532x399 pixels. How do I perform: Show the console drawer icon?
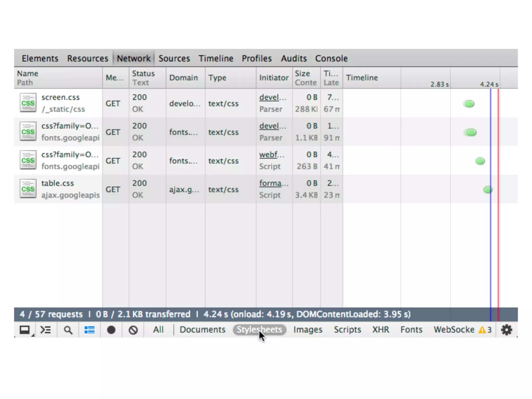click(46, 330)
